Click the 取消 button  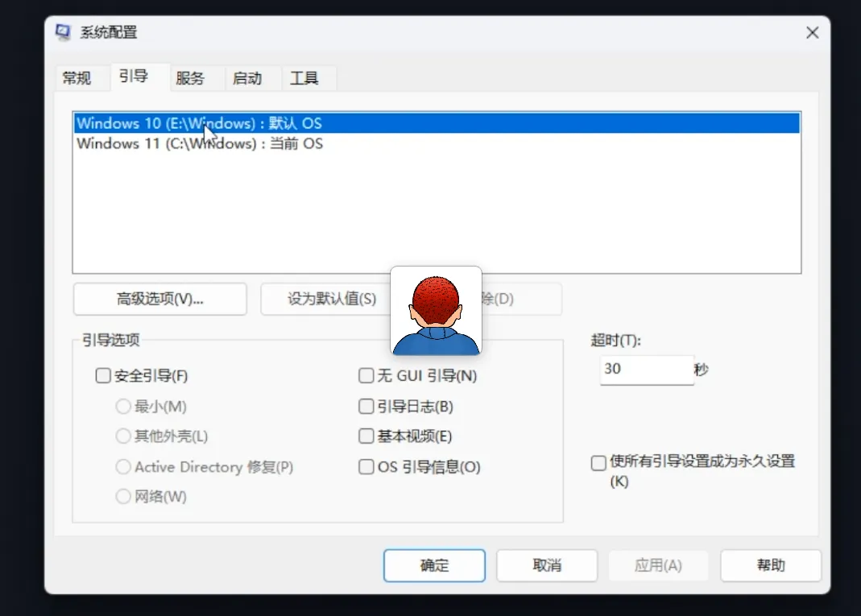pyautogui.click(x=547, y=565)
